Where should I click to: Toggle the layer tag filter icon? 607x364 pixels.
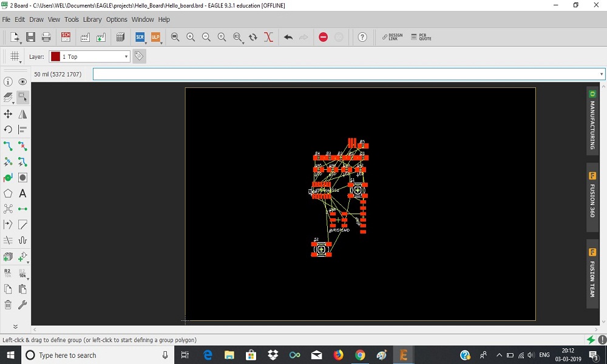coord(139,56)
